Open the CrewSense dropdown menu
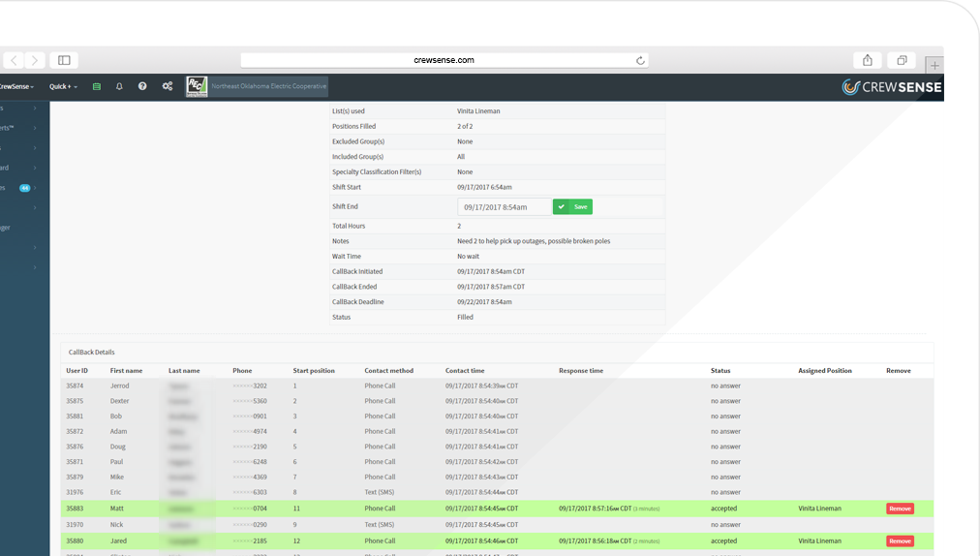980x556 pixels. coord(16,86)
